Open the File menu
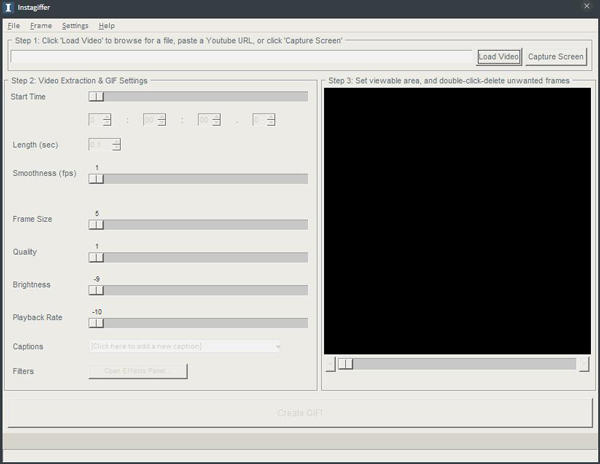This screenshot has height=464, width=600. click(13, 26)
